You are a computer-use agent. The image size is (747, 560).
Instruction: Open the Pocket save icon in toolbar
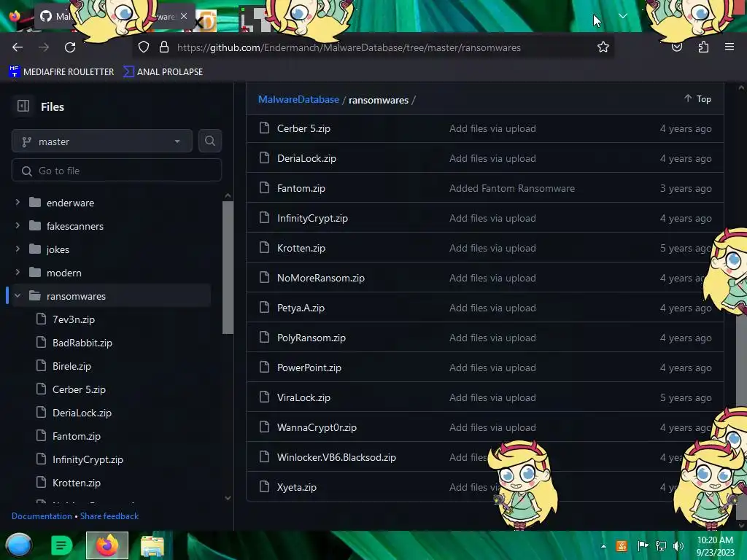(677, 47)
